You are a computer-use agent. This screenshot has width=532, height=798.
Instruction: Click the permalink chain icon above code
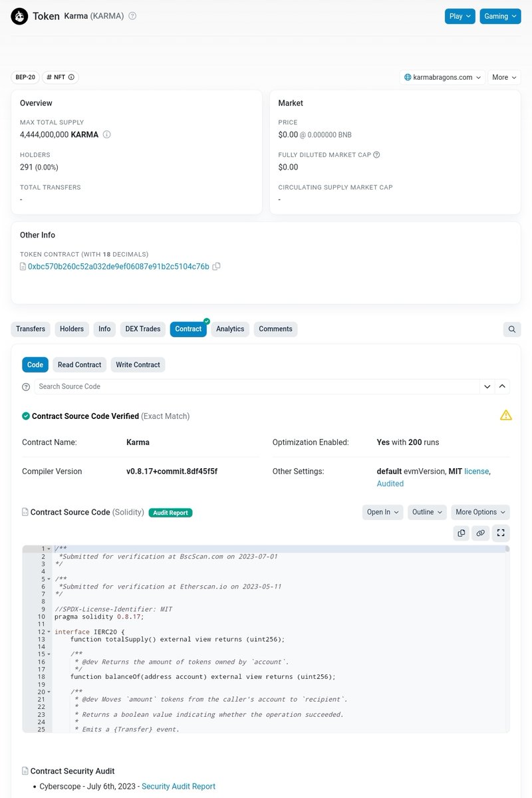click(481, 533)
